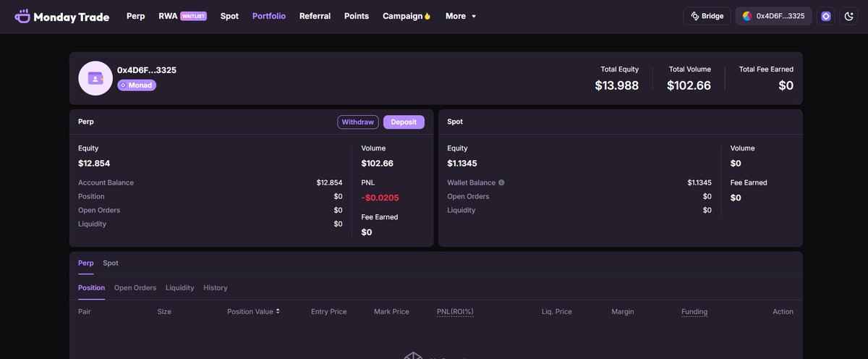The width and height of the screenshot is (868, 359).
Task: Click the Total Fee Earned value $0
Action: (786, 85)
